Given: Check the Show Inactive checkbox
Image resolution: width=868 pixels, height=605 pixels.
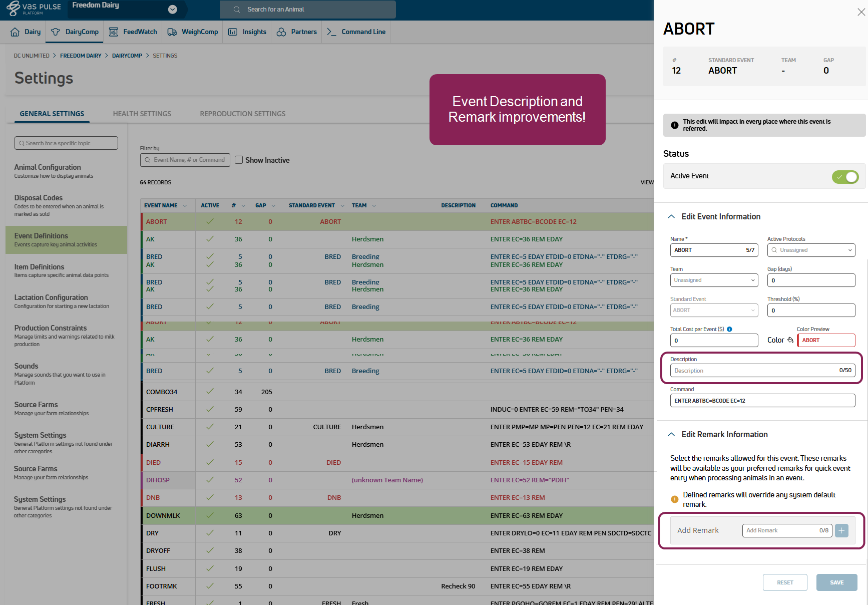Looking at the screenshot, I should coord(239,160).
